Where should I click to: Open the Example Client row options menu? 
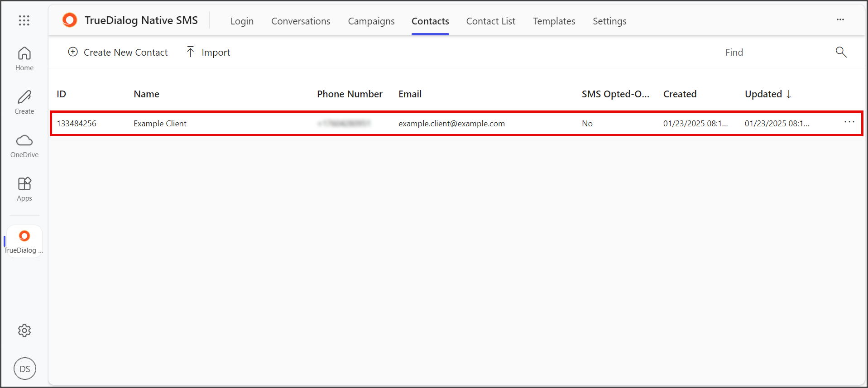coord(849,122)
